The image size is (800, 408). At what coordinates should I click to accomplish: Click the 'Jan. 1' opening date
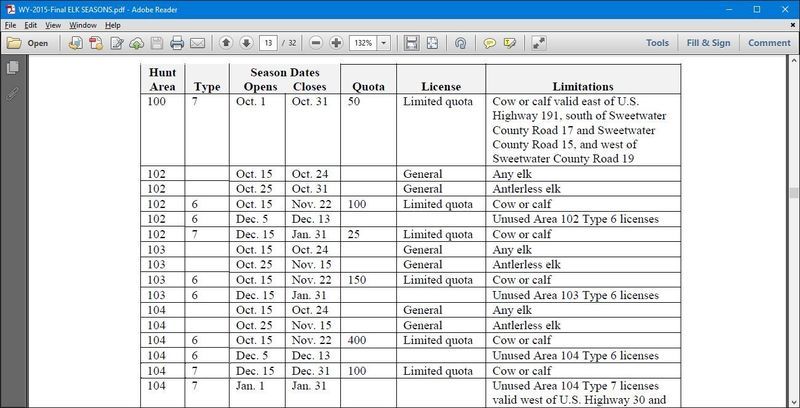251,386
